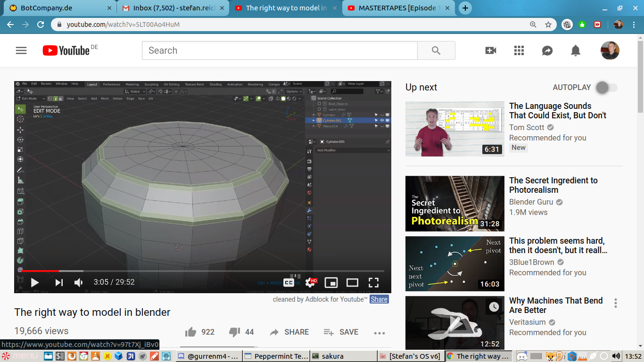Toggle closed captions on the video
Image resolution: width=644 pixels, height=362 pixels.
point(289,282)
